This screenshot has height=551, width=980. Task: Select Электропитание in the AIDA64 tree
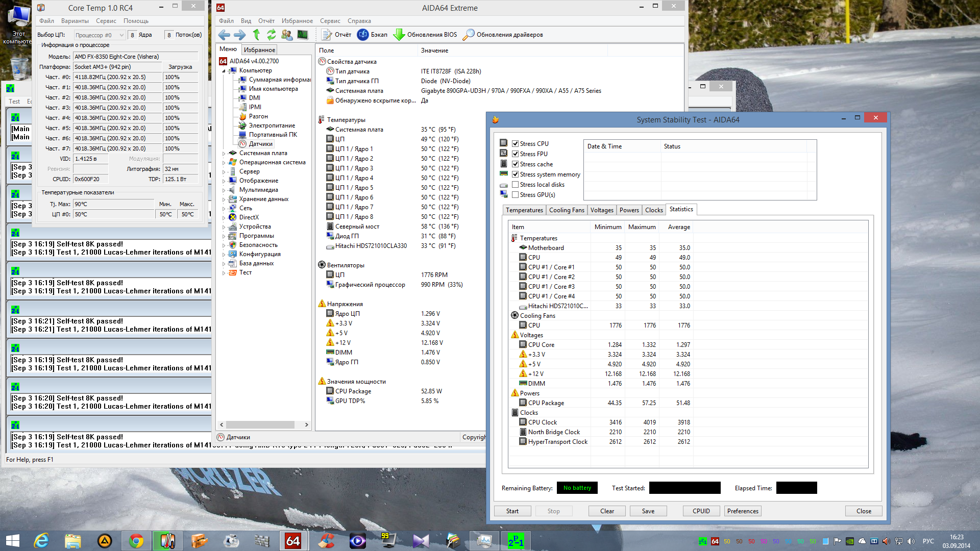pyautogui.click(x=272, y=126)
